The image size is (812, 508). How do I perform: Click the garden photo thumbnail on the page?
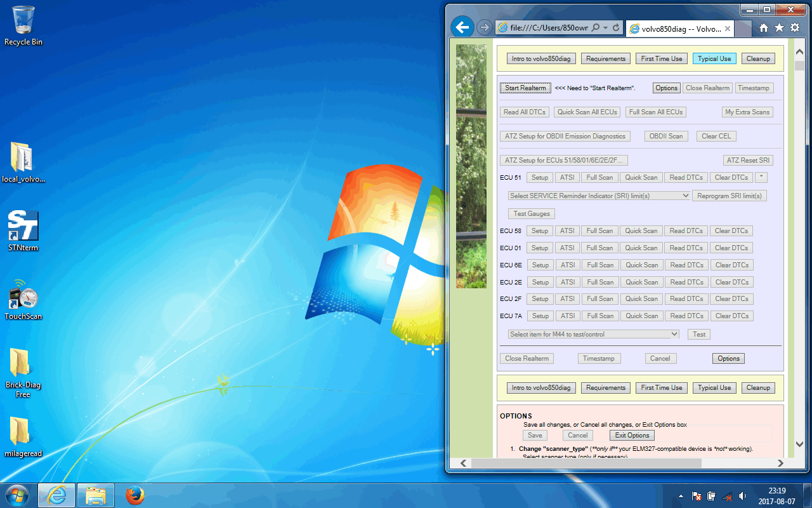(471, 166)
